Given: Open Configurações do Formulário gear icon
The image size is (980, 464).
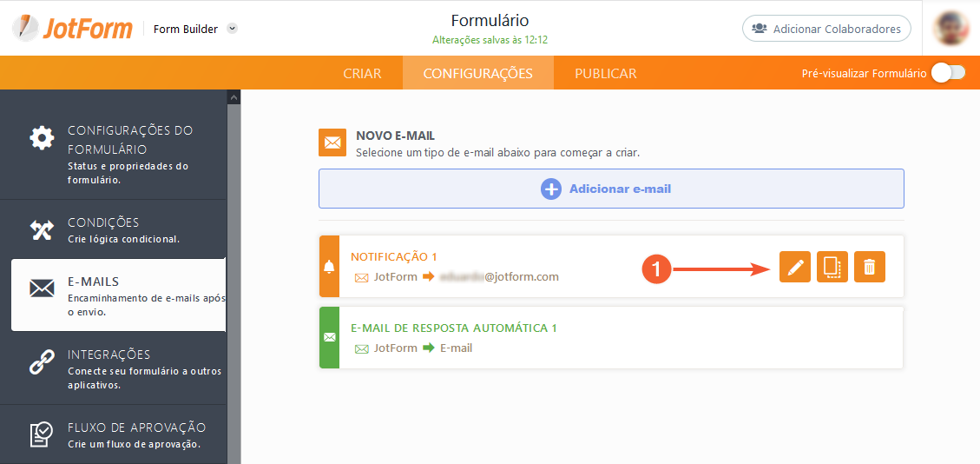Looking at the screenshot, I should [x=42, y=137].
